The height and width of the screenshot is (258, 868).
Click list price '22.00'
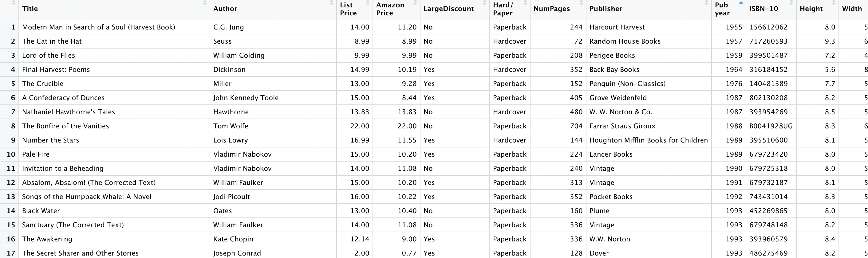pyautogui.click(x=360, y=126)
